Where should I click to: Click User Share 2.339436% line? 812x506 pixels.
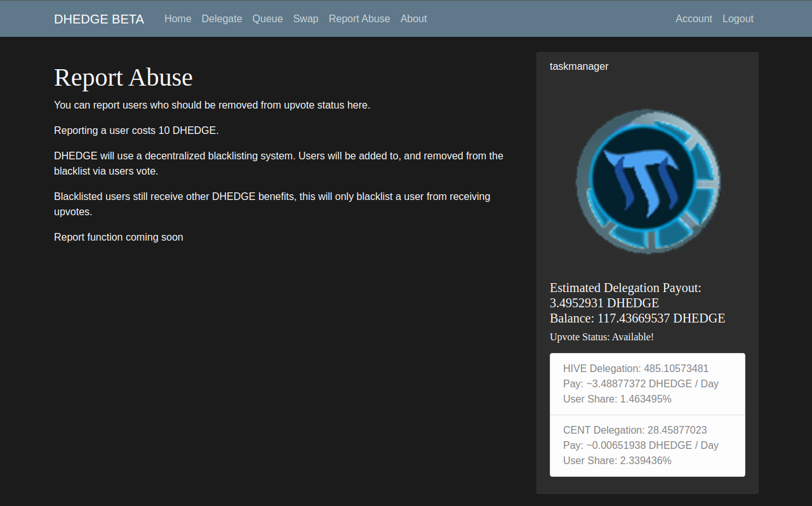tap(617, 460)
